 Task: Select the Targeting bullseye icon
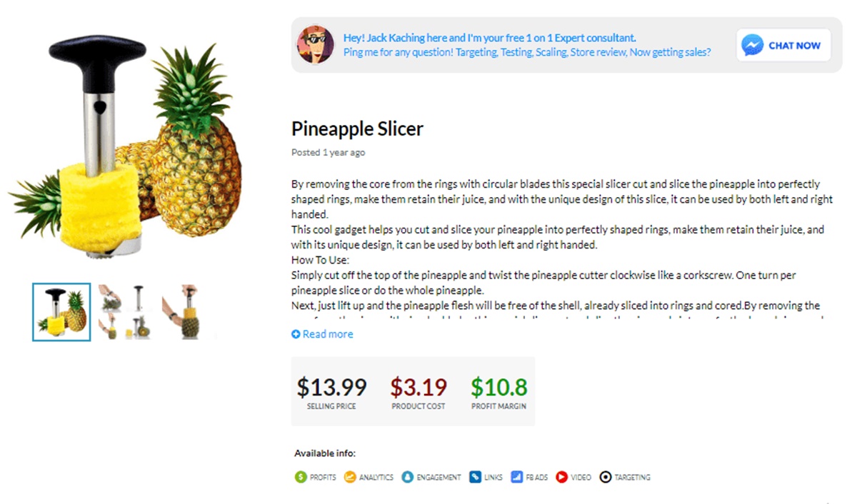tap(606, 477)
